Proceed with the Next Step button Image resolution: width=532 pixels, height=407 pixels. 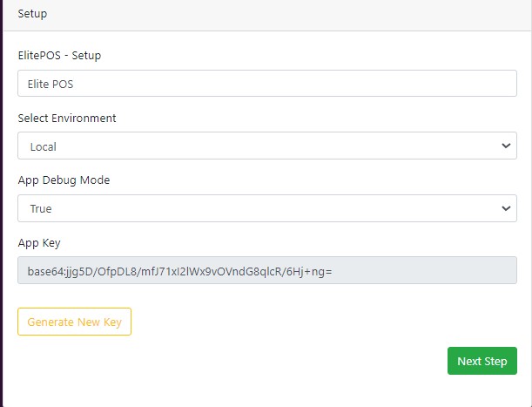point(482,361)
